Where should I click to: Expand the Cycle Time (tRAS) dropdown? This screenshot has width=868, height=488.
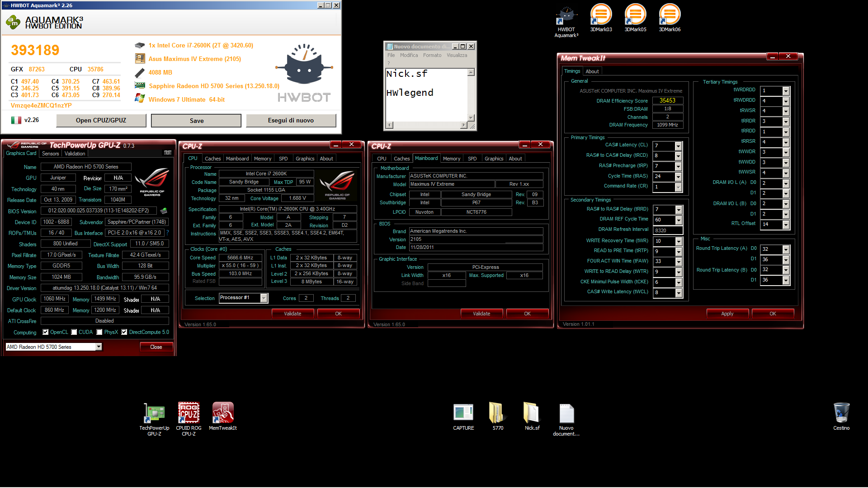(x=678, y=177)
